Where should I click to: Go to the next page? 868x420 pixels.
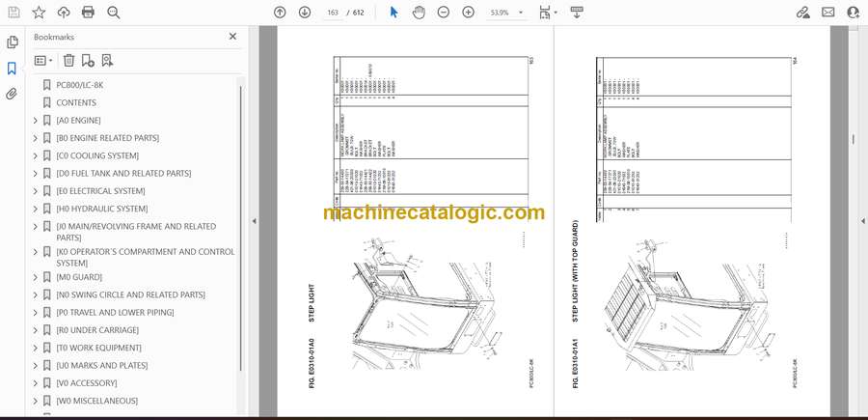305,13
